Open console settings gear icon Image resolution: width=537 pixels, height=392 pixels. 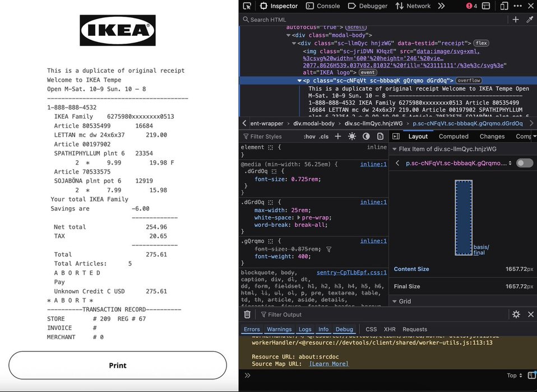coord(516,314)
